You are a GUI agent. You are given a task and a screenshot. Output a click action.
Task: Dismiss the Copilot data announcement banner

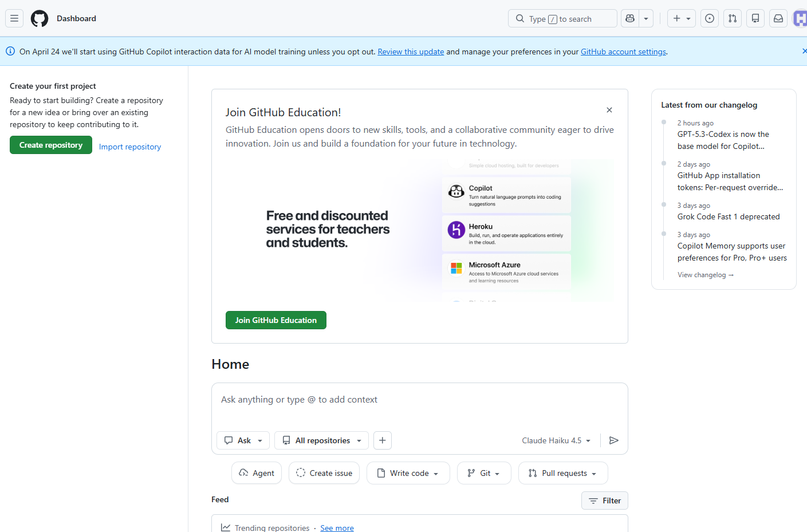tap(804, 51)
